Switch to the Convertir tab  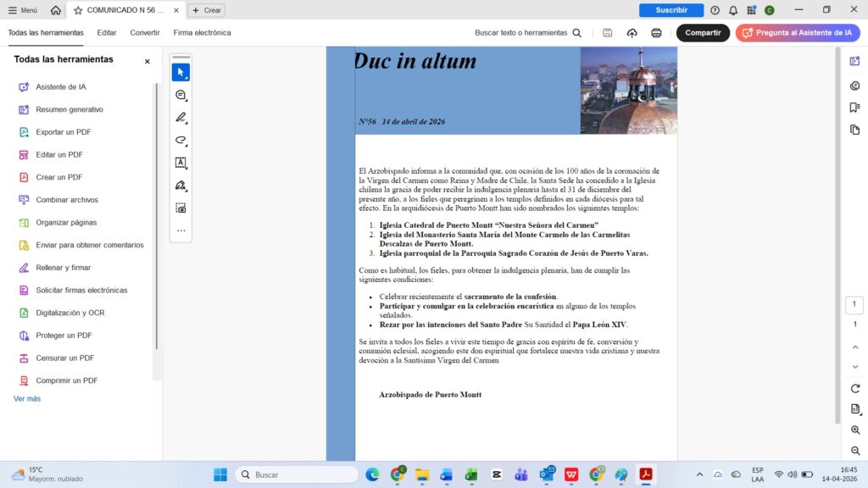(x=145, y=33)
